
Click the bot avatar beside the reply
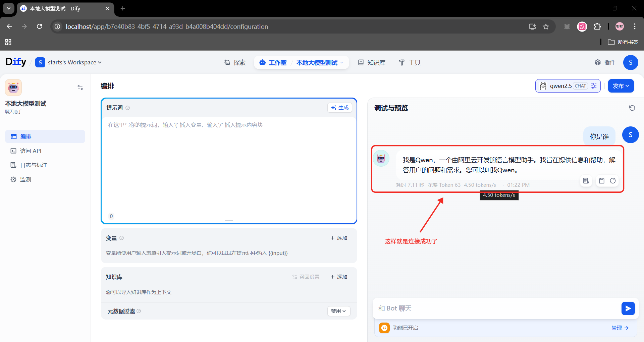coord(381,158)
